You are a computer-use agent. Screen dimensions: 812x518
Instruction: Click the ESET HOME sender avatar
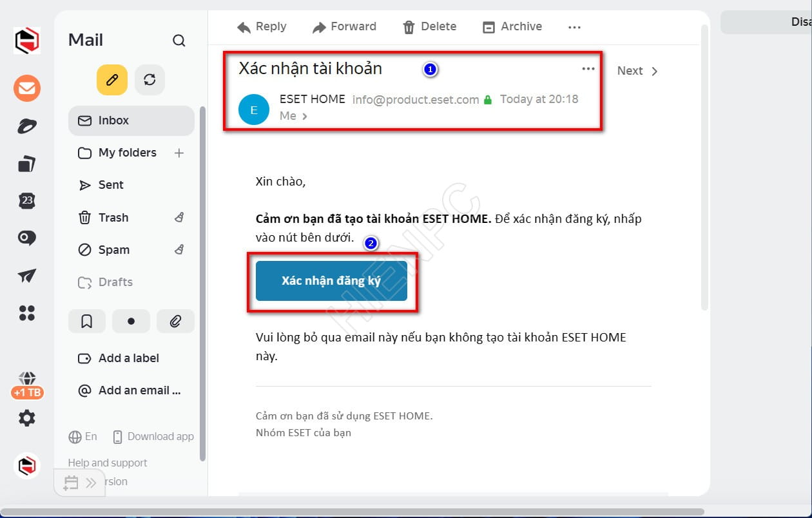click(x=254, y=110)
